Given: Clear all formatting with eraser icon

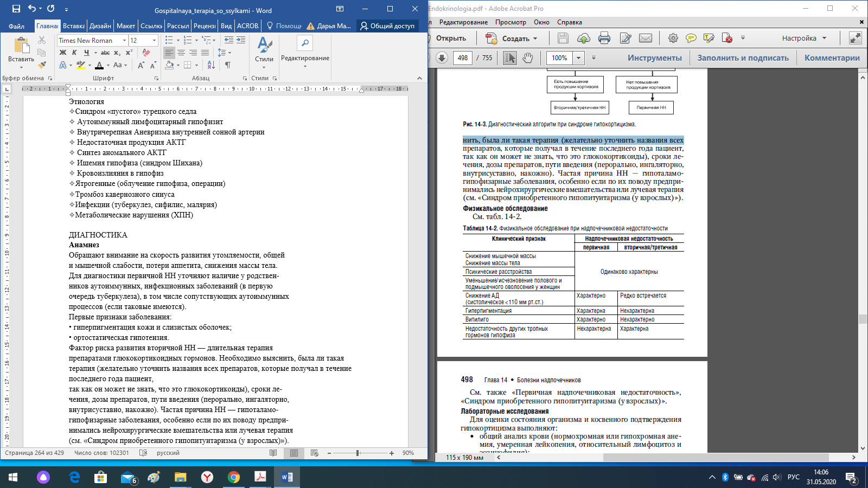Looking at the screenshot, I should point(146,53).
